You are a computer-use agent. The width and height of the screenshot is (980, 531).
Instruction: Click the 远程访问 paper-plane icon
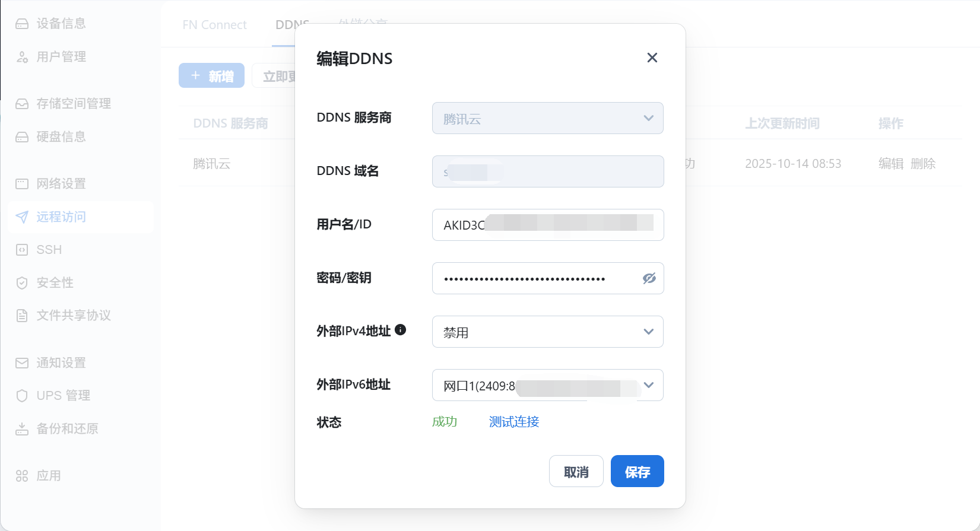22,217
